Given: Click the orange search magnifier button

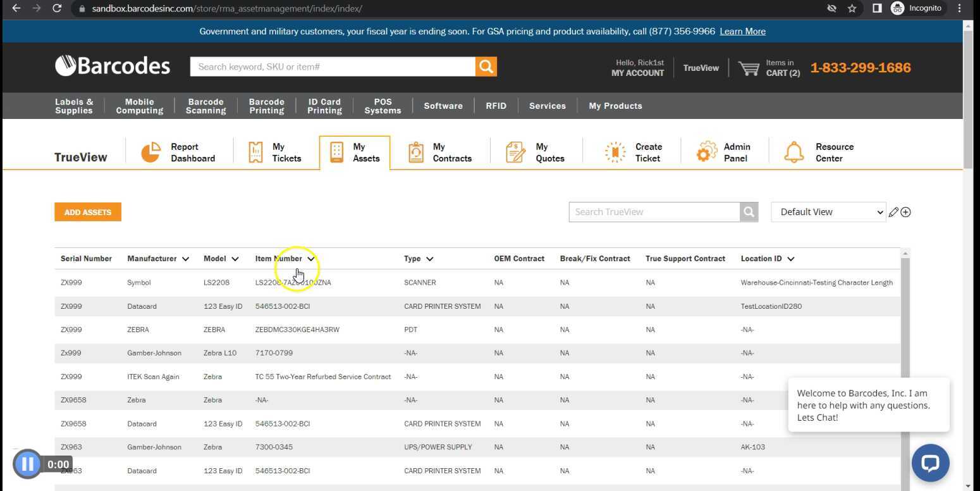Looking at the screenshot, I should [x=486, y=66].
